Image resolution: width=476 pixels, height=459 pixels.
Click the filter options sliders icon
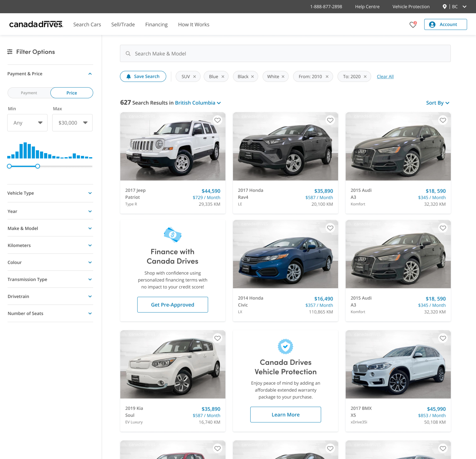pyautogui.click(x=10, y=52)
